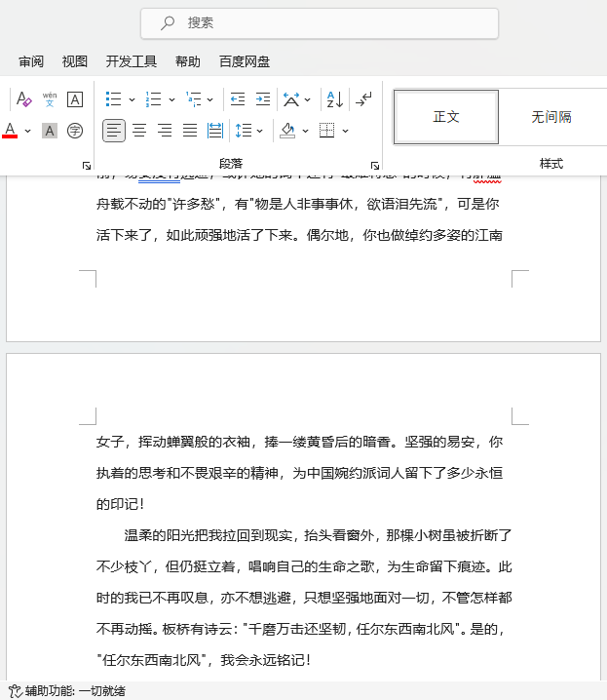607x700 pixels.
Task: Click the accessibility checker icon
Action: (15, 691)
